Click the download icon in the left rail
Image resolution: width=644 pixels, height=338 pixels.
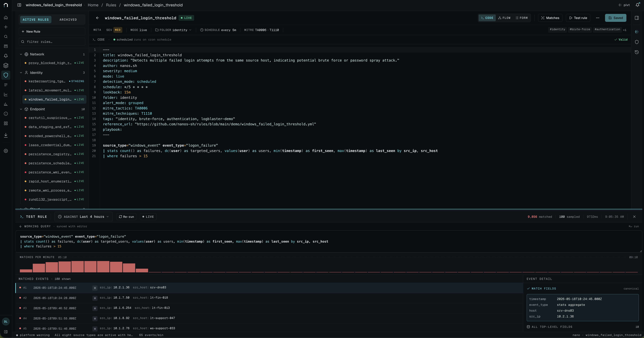[6, 135]
